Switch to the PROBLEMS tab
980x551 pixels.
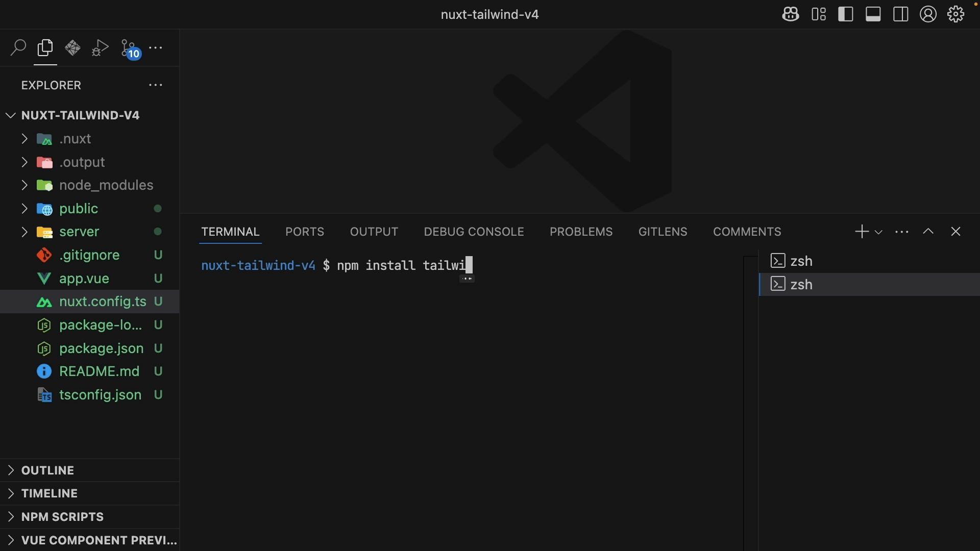581,232
